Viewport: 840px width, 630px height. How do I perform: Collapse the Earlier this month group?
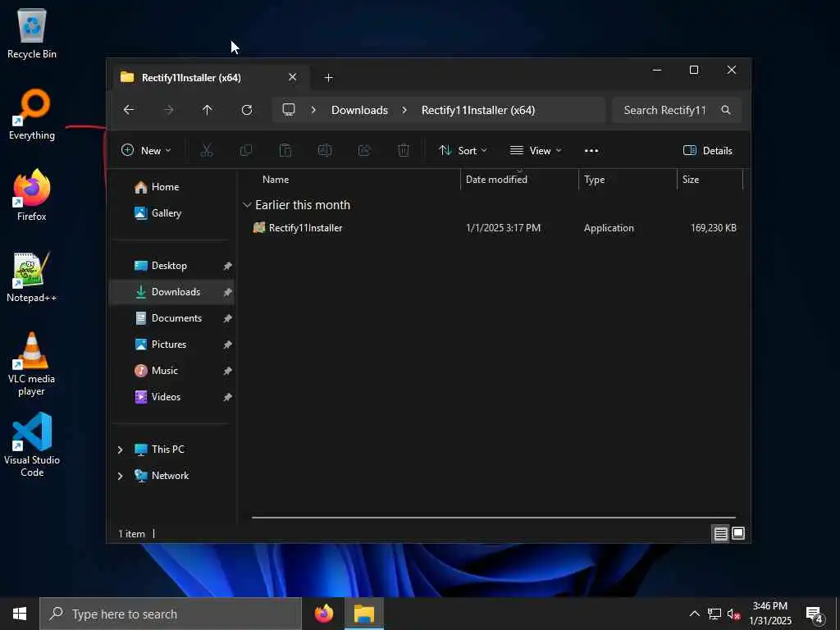pos(247,204)
